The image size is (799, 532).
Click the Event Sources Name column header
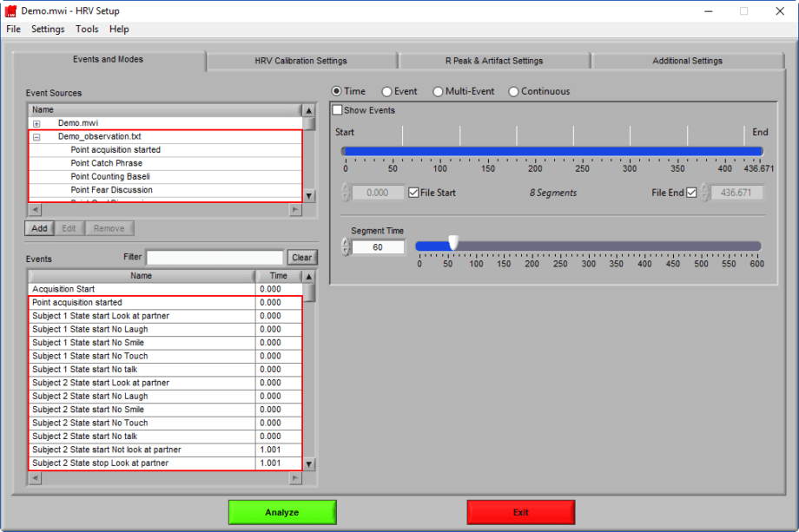coord(165,110)
